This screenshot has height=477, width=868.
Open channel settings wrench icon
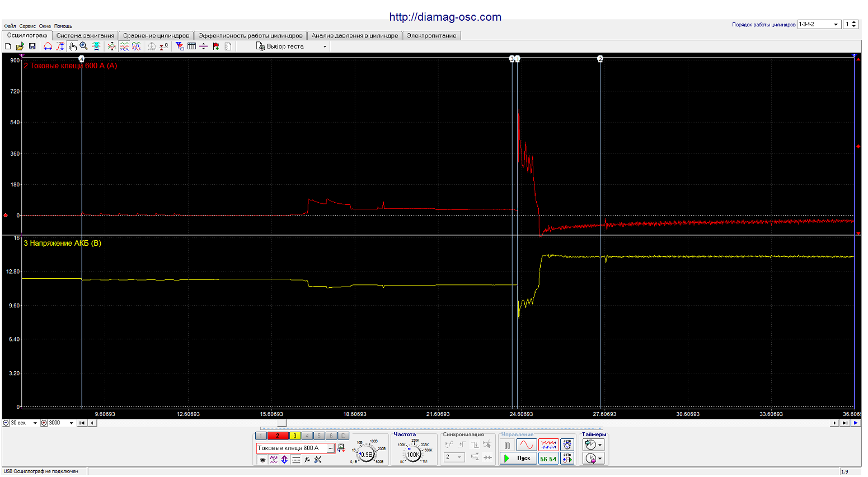pos(318,460)
